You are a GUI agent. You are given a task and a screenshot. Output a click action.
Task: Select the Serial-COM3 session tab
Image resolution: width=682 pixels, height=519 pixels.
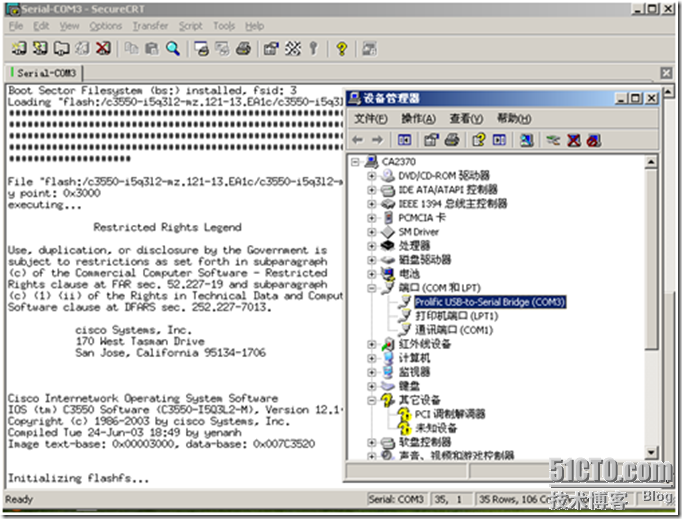43,73
